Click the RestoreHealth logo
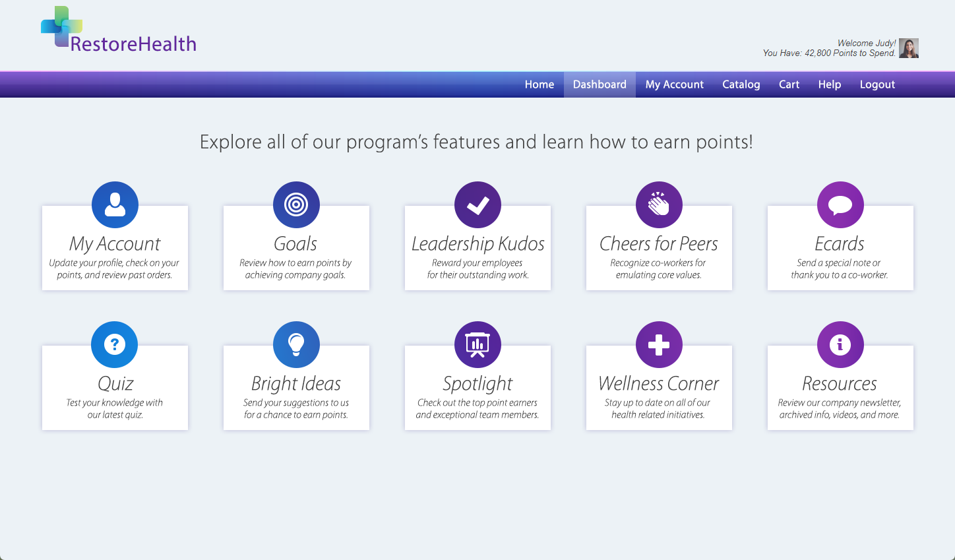 [x=117, y=29]
